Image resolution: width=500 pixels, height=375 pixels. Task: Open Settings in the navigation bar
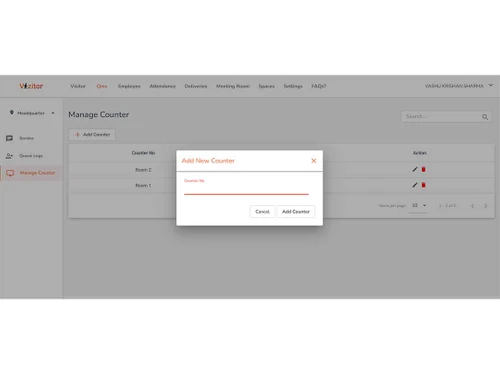click(293, 86)
